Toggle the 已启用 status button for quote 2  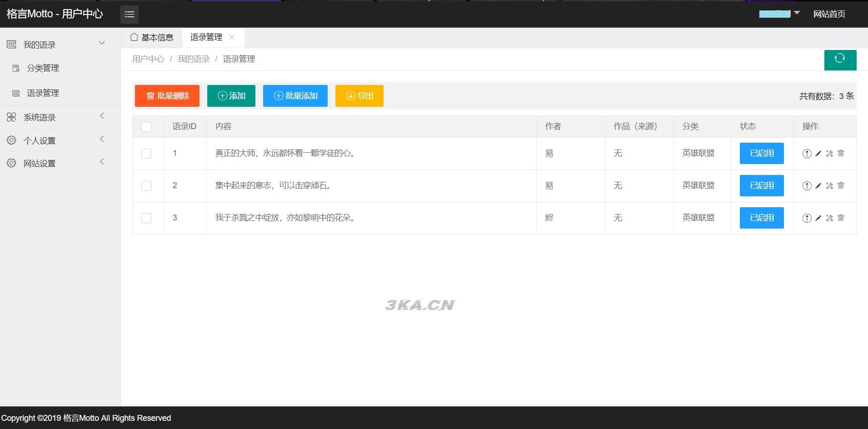coord(761,185)
